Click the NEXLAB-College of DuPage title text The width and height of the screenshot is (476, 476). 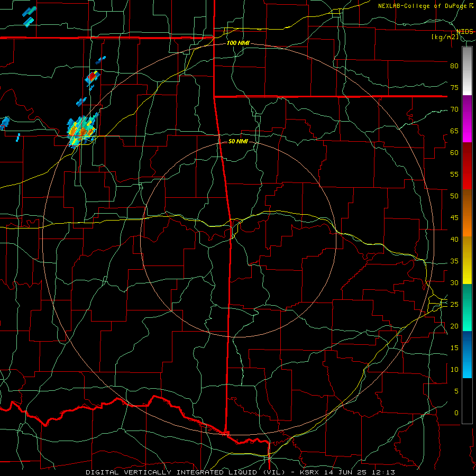424,6
